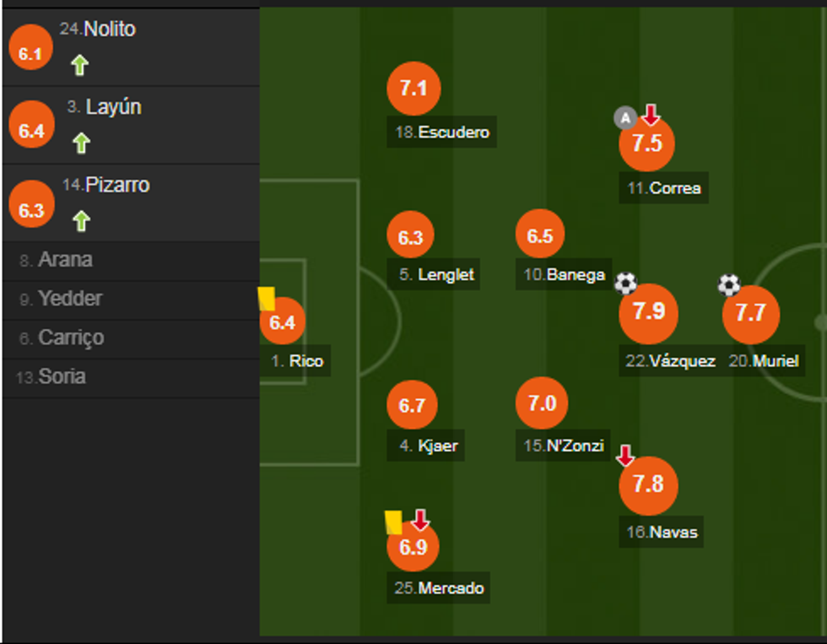Screen dimensions: 827x644
Task: Click the assist badge next to Correa
Action: point(624,118)
